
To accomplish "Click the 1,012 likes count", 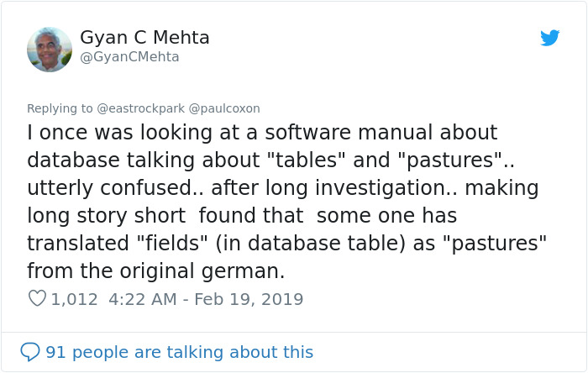I will coord(75,299).
